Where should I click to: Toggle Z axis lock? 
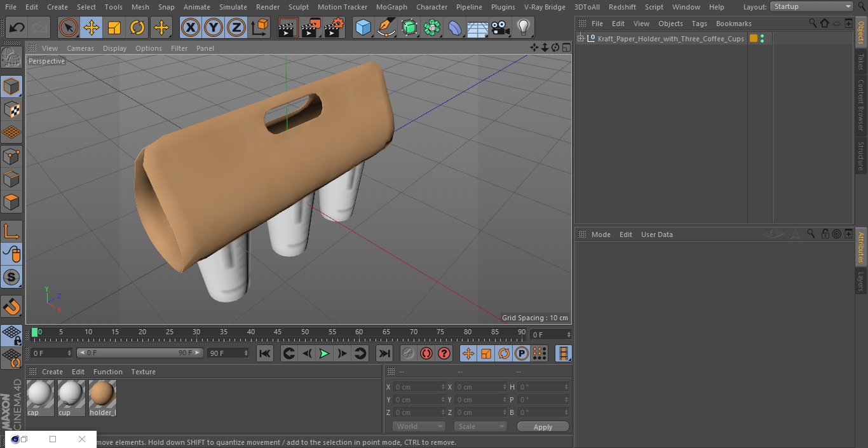(236, 27)
